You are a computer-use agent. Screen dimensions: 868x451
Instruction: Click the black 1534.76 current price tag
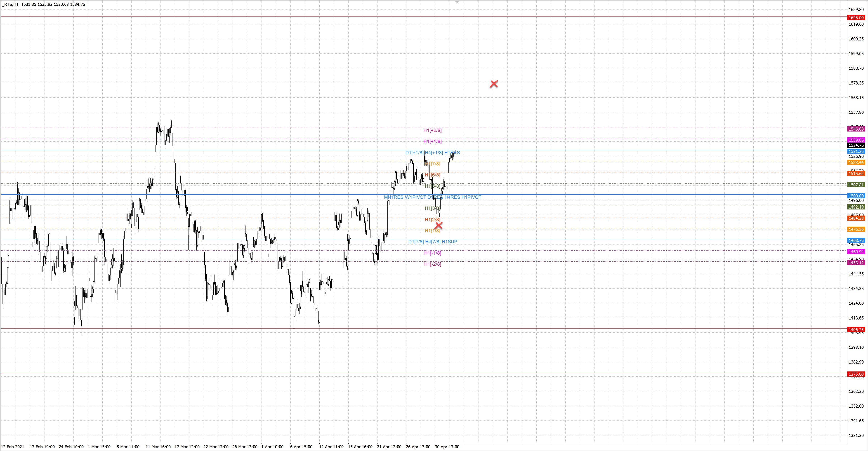(856, 146)
